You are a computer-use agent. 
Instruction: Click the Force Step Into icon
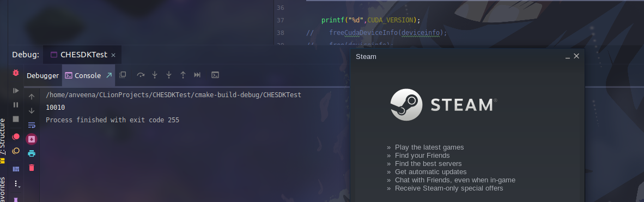(169, 75)
